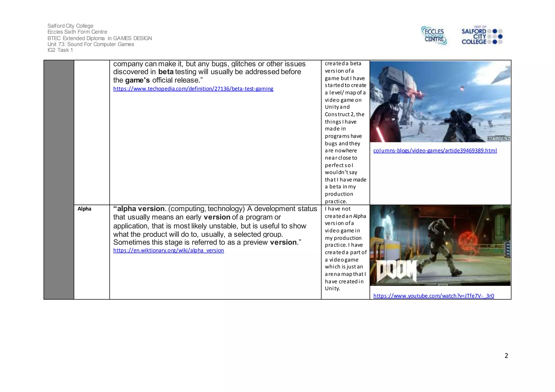Click the Battlefront logo watermark in image
The height and width of the screenshot is (392, 555).
498,139
